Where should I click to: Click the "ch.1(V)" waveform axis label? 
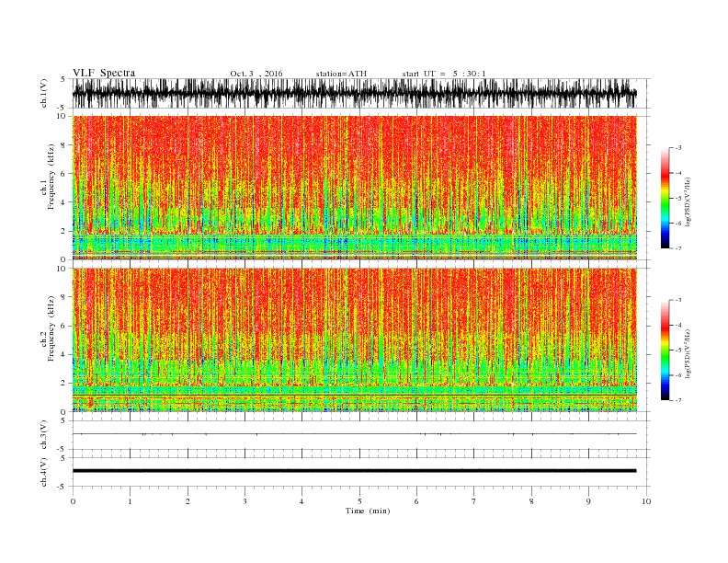click(x=44, y=93)
